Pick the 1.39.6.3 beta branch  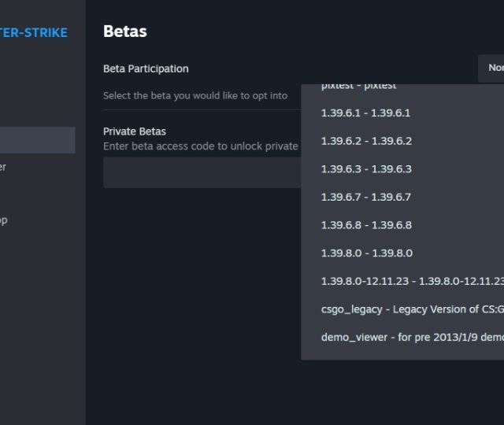(x=366, y=168)
